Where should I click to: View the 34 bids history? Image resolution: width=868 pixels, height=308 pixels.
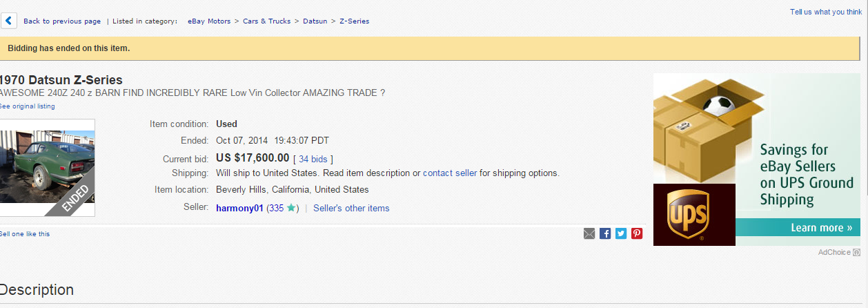313,159
